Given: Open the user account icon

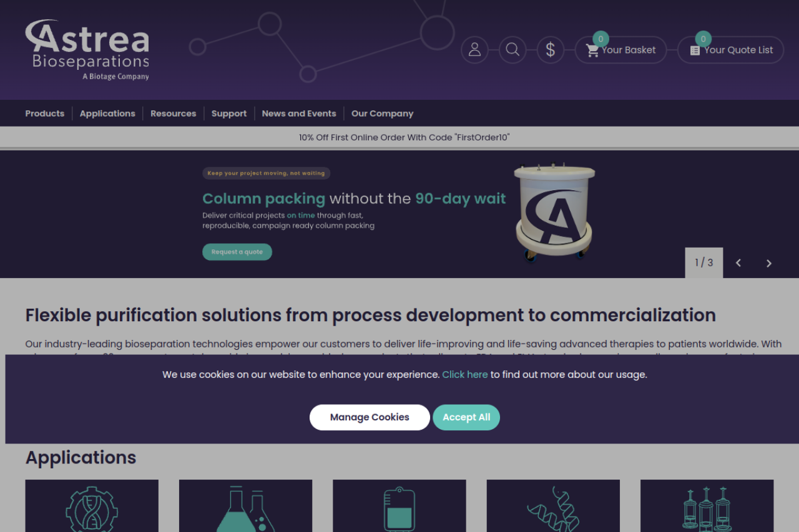Looking at the screenshot, I should point(474,50).
